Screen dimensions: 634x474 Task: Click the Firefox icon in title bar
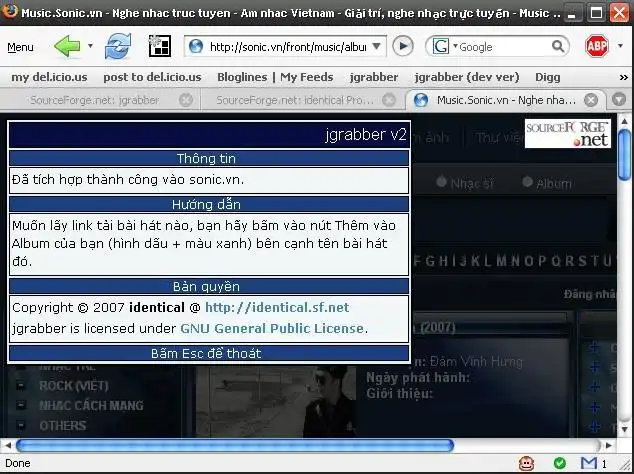tap(10, 11)
